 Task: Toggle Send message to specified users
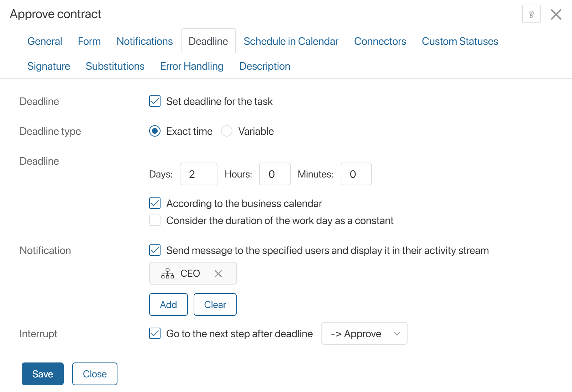tap(155, 250)
